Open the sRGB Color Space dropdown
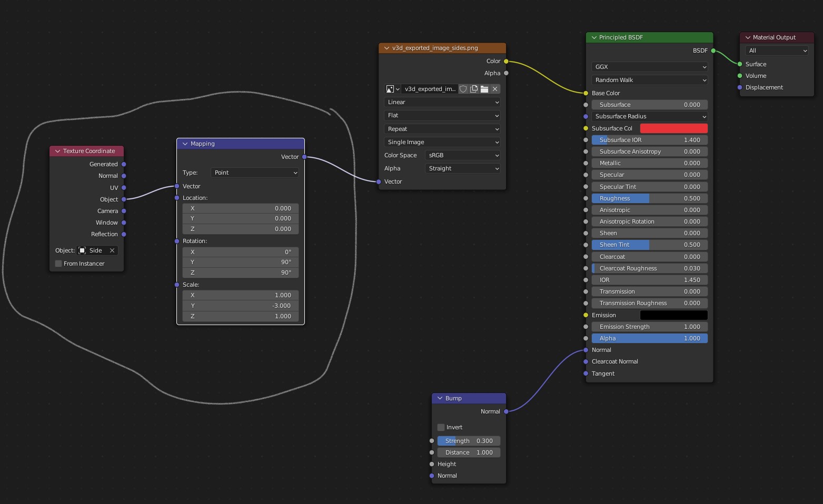Screen dimensions: 823x504 [x=463, y=155]
